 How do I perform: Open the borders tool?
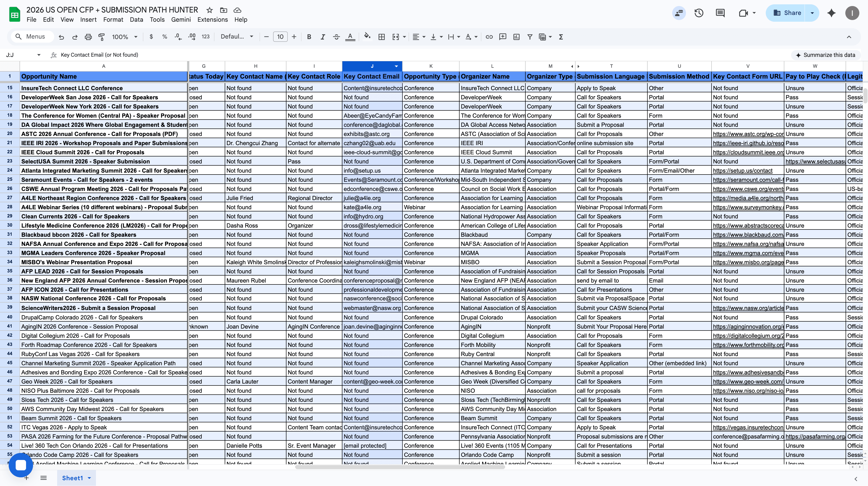tap(381, 37)
